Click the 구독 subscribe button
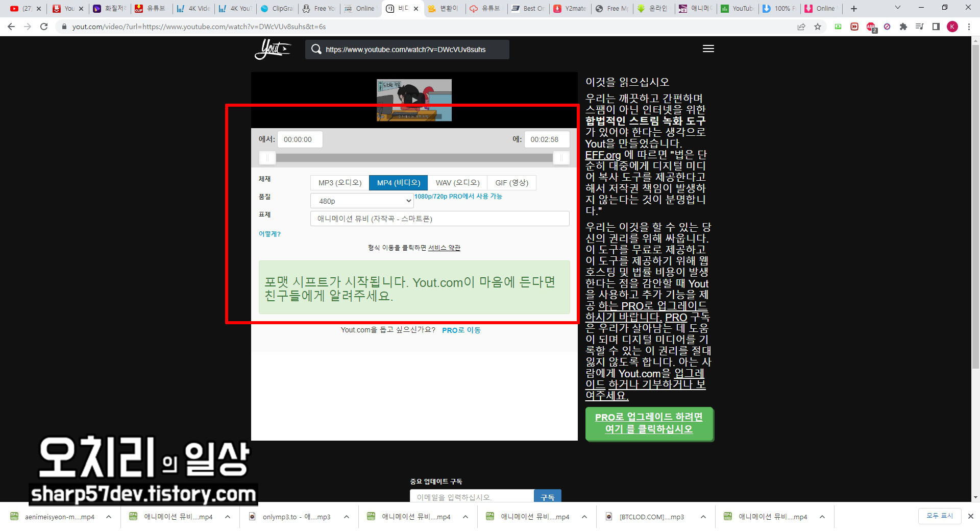 coord(548,496)
